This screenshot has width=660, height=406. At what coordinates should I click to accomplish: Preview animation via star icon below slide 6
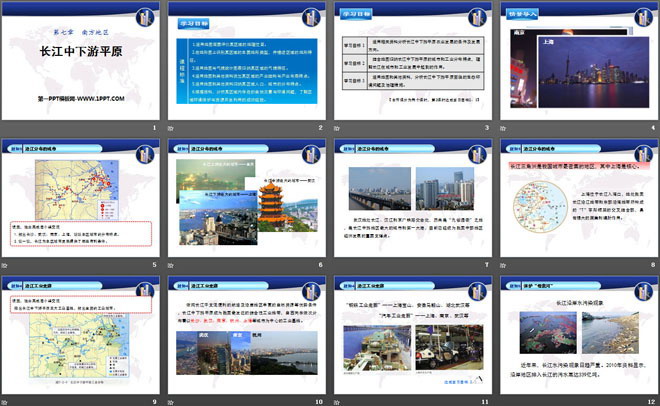pyautogui.click(x=171, y=264)
